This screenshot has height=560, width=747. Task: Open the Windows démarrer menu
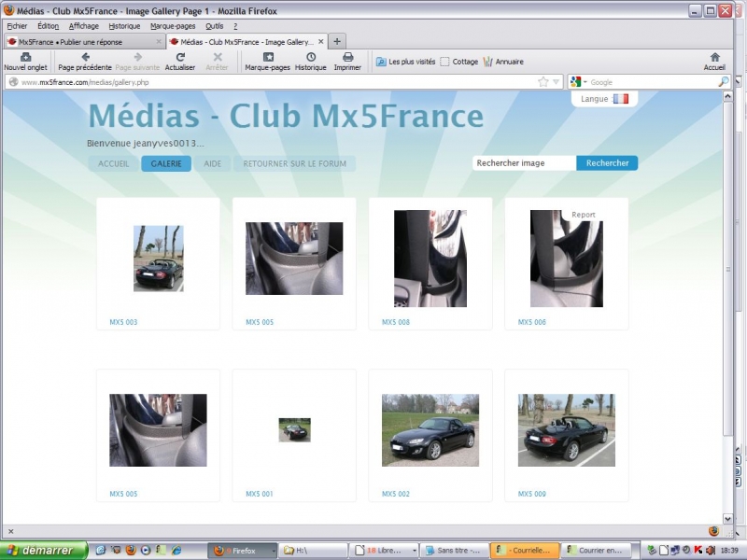pyautogui.click(x=44, y=551)
